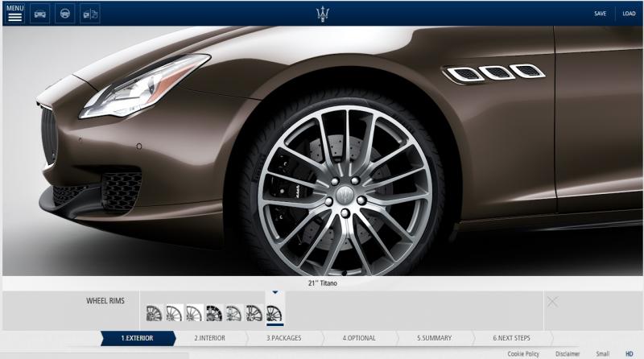Open the hamburger MENU
Screen dimensions: 644x359
(14, 14)
